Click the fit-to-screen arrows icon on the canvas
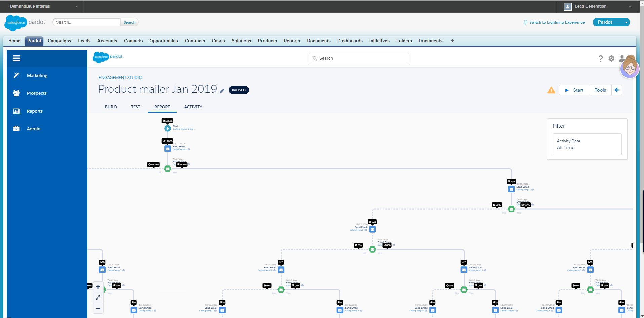 (98, 297)
